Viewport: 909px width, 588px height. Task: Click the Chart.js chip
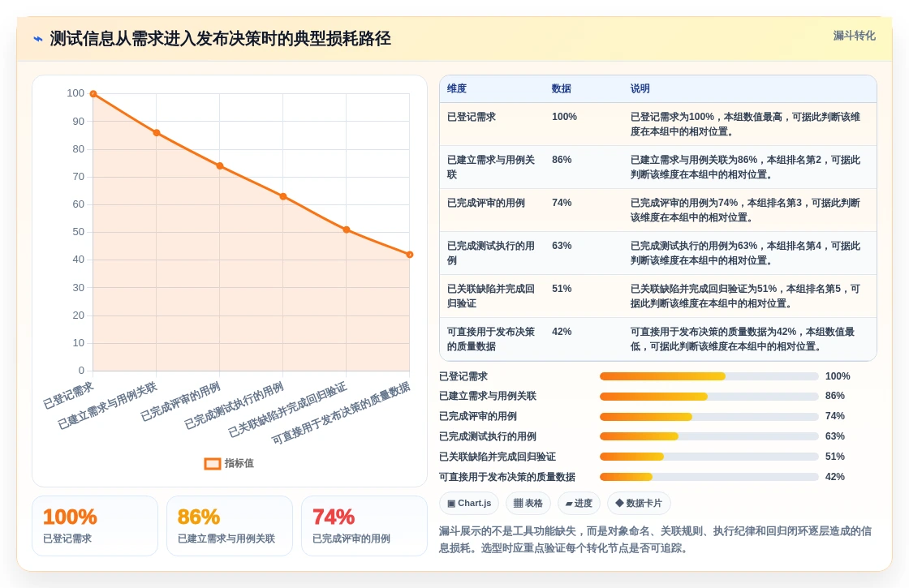tap(469, 503)
